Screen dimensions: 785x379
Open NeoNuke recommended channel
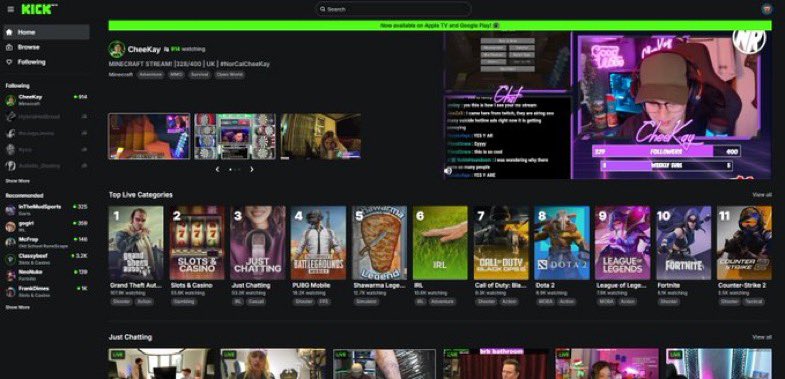[x=47, y=275]
